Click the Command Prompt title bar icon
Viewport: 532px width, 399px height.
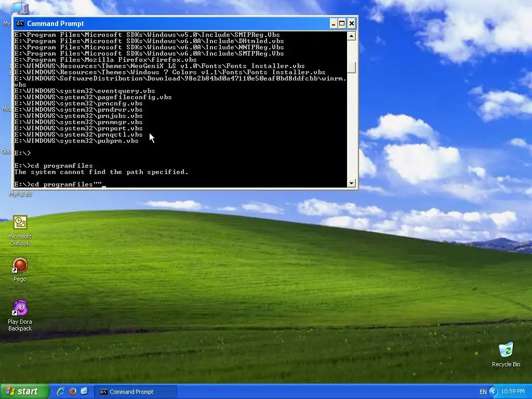[20, 23]
